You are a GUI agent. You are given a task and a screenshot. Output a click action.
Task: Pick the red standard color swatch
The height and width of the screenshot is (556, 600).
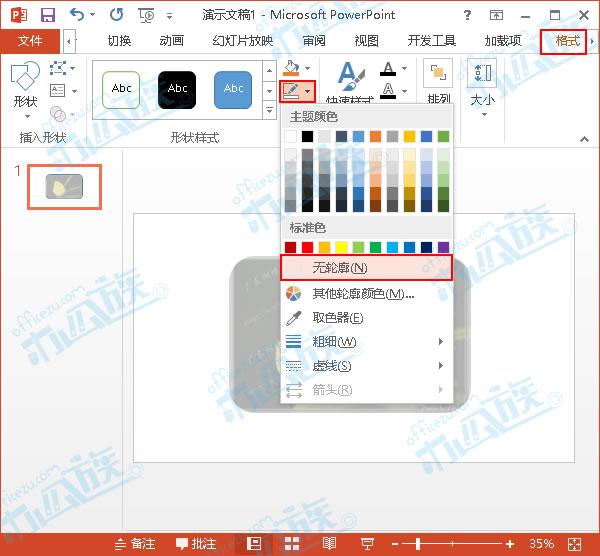(x=307, y=247)
